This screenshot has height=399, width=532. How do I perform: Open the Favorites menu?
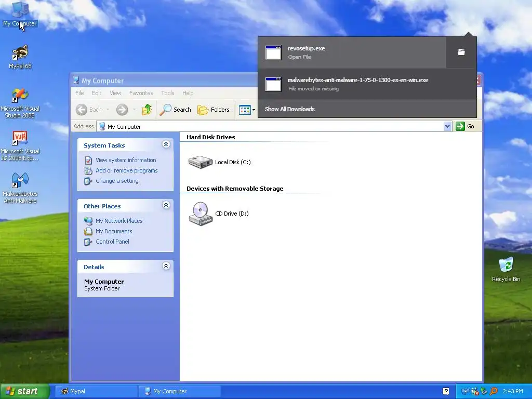pyautogui.click(x=141, y=93)
